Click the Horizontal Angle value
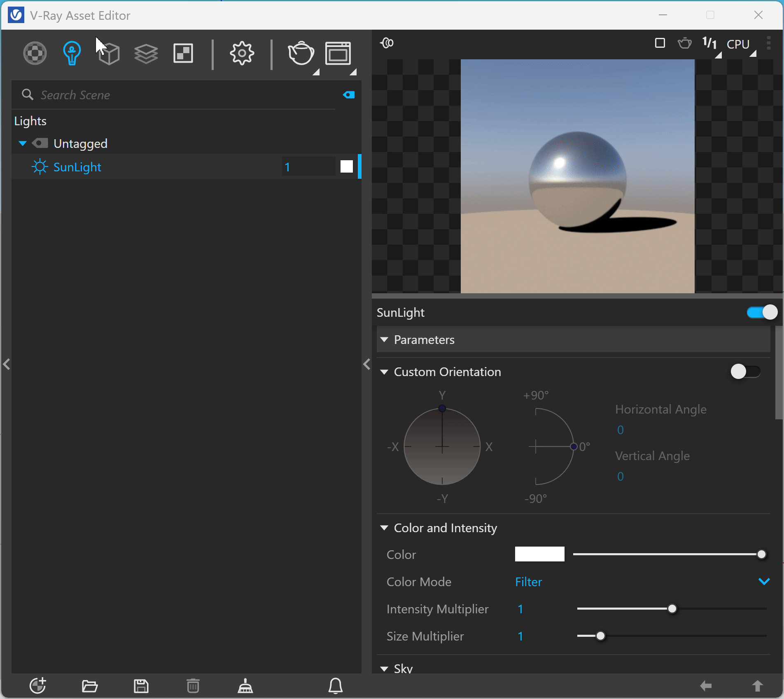Image resolution: width=784 pixels, height=699 pixels. coord(621,430)
